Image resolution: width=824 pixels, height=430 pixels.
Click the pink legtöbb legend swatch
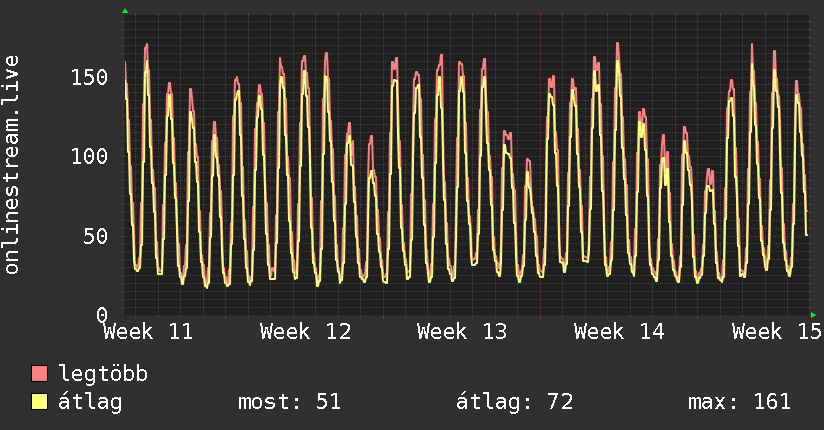click(x=39, y=374)
